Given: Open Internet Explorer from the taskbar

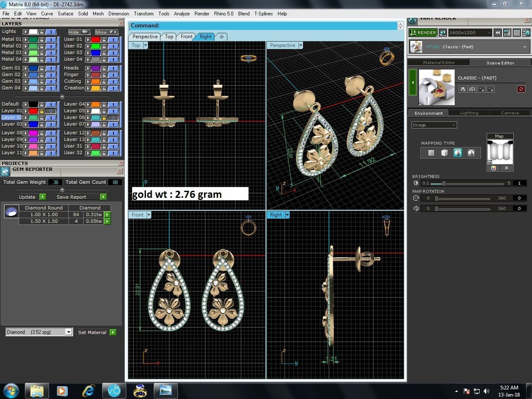Looking at the screenshot, I should click(89, 391).
